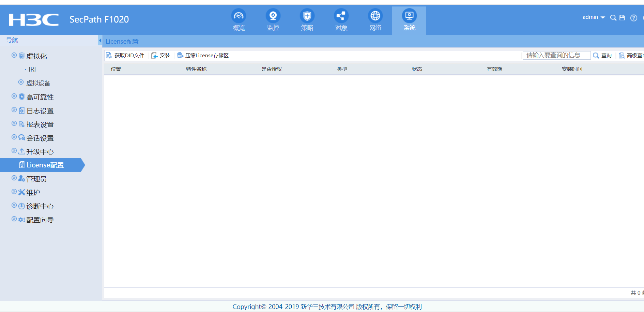Viewport: 644px width, 312px height.
Task: Open the 高级查询 advanced query
Action: (x=631, y=55)
